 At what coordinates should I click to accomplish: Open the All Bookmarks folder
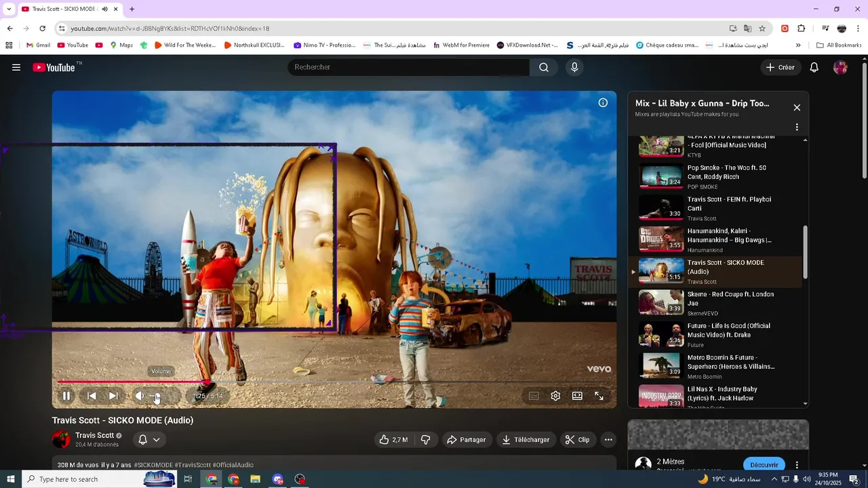[x=839, y=45]
